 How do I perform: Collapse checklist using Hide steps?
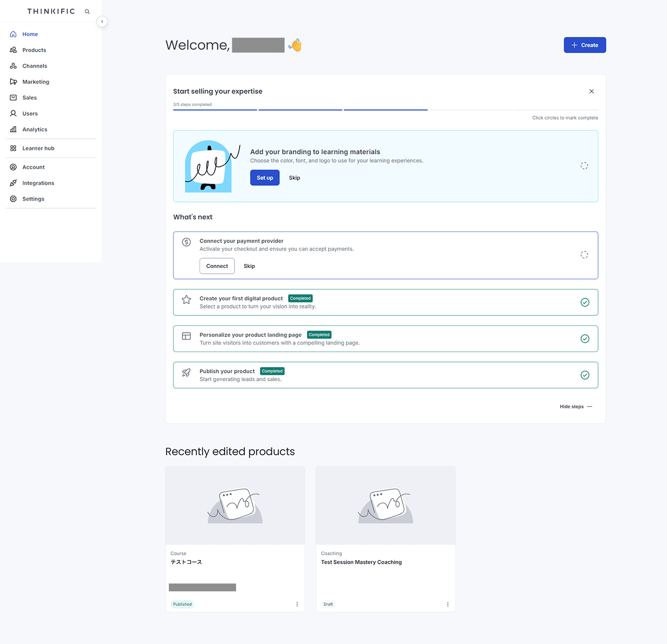pos(575,407)
